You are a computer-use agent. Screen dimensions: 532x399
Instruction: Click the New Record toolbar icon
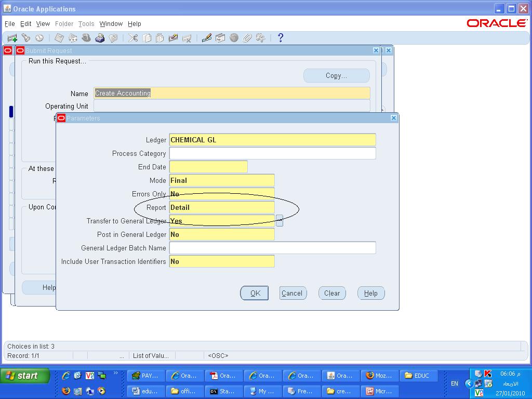(12, 38)
